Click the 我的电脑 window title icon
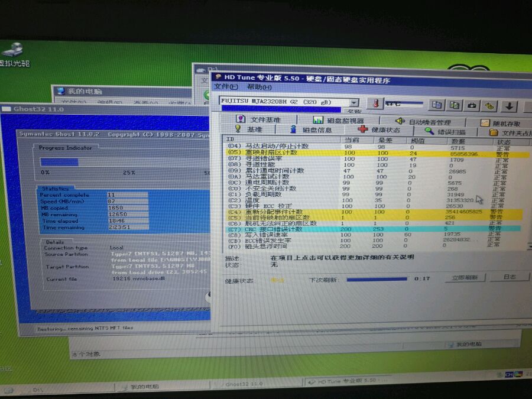This screenshot has height=399, width=532. (61, 91)
